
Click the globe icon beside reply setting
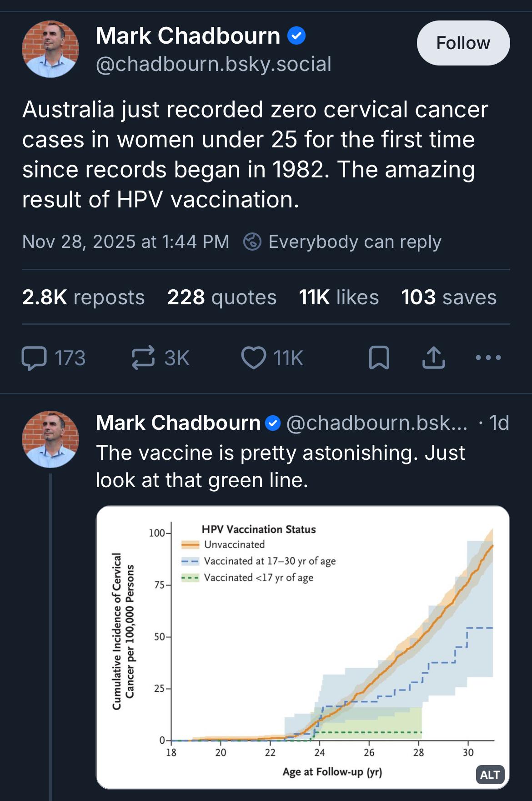point(252,242)
